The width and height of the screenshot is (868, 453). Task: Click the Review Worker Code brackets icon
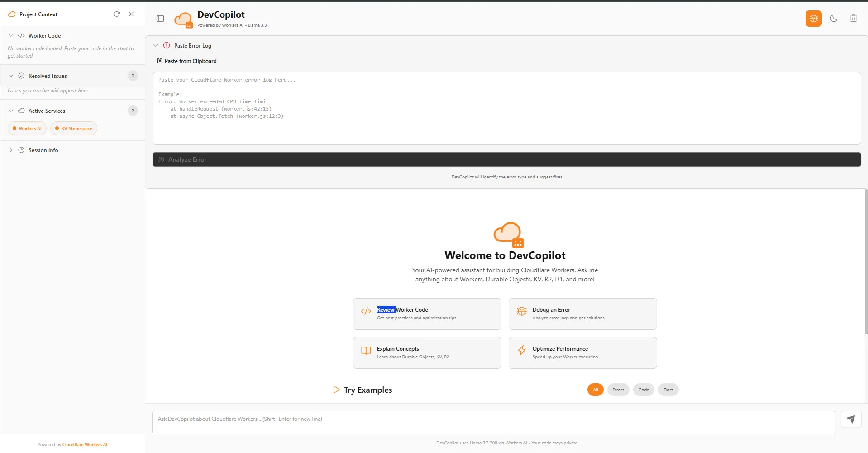click(366, 311)
